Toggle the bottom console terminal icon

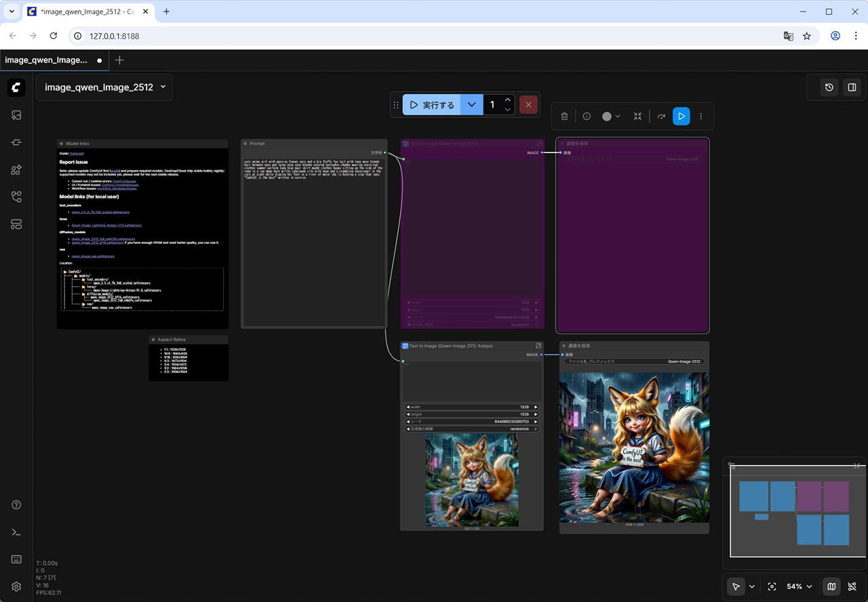tap(17, 532)
